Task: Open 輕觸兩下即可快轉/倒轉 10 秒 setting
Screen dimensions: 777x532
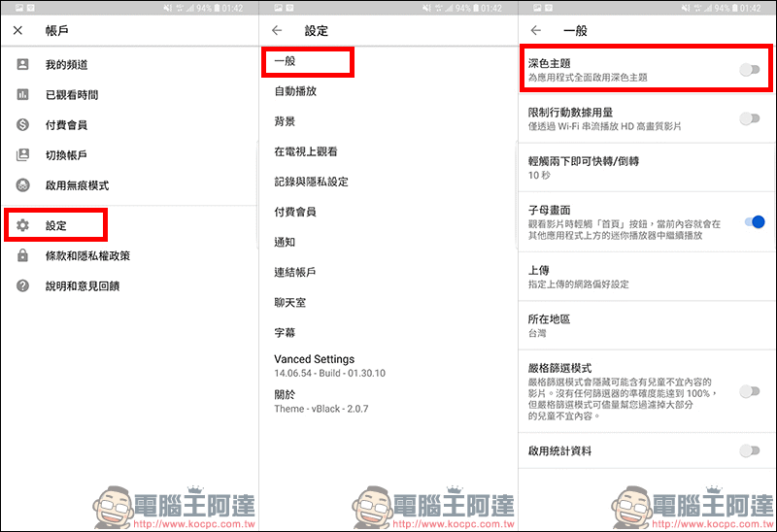Action: click(646, 167)
